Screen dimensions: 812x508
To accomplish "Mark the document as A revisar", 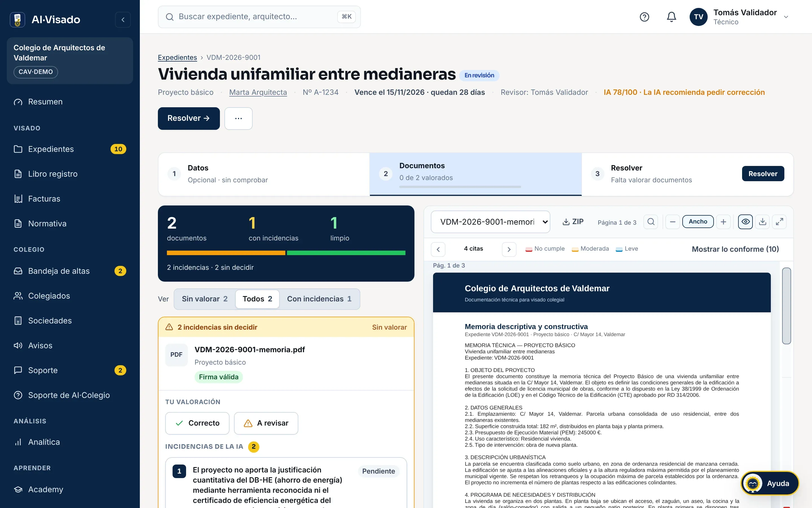I will point(266,423).
